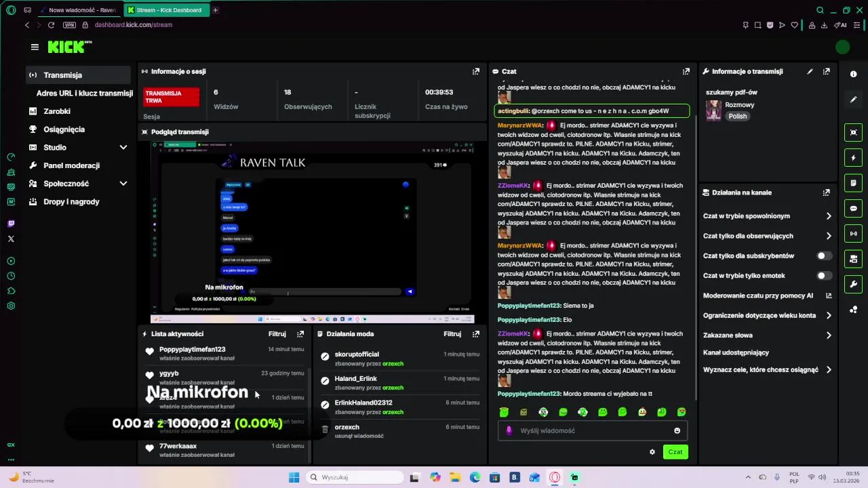Viewport: 868px width, 488px height.
Task: Send message with green Czat button
Action: 675,452
